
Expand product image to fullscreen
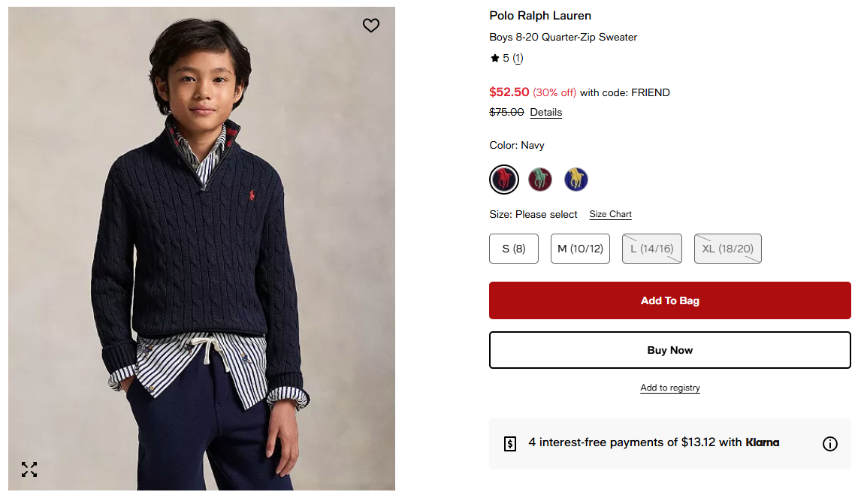29,469
